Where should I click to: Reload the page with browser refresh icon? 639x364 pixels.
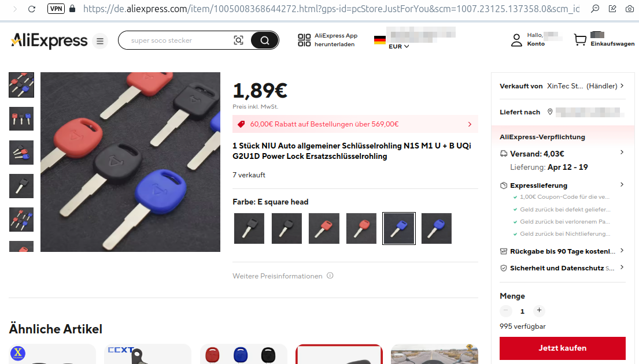coord(31,9)
